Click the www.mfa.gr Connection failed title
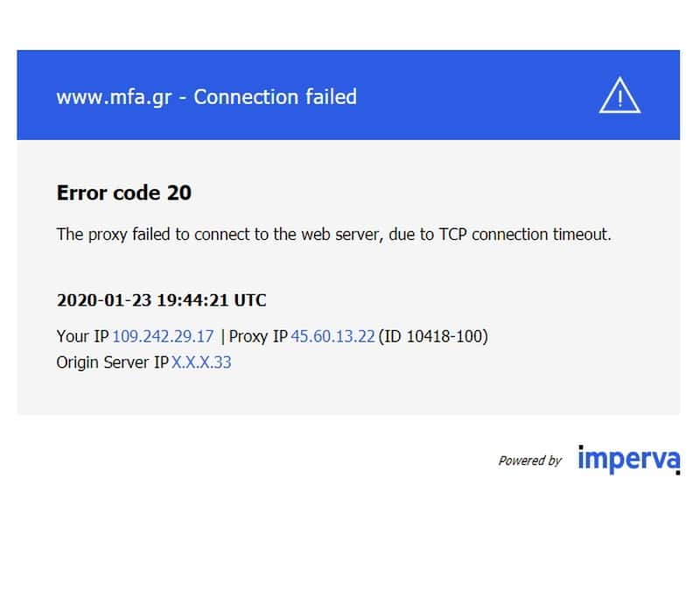700x605 pixels. pos(206,97)
